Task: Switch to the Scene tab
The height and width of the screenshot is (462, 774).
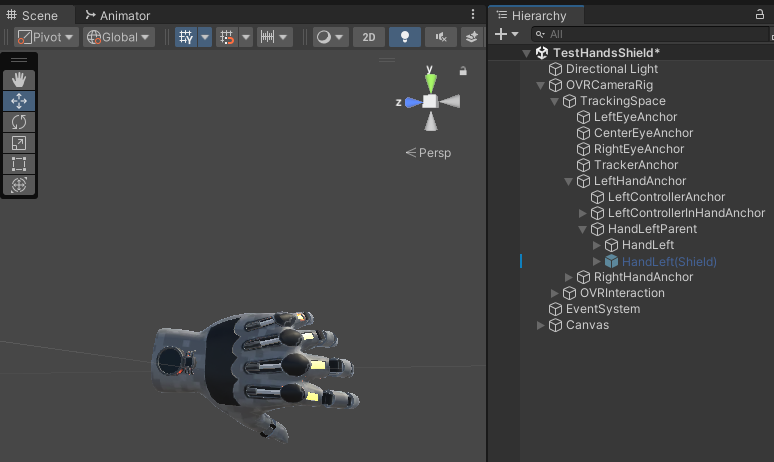Action: [33, 16]
